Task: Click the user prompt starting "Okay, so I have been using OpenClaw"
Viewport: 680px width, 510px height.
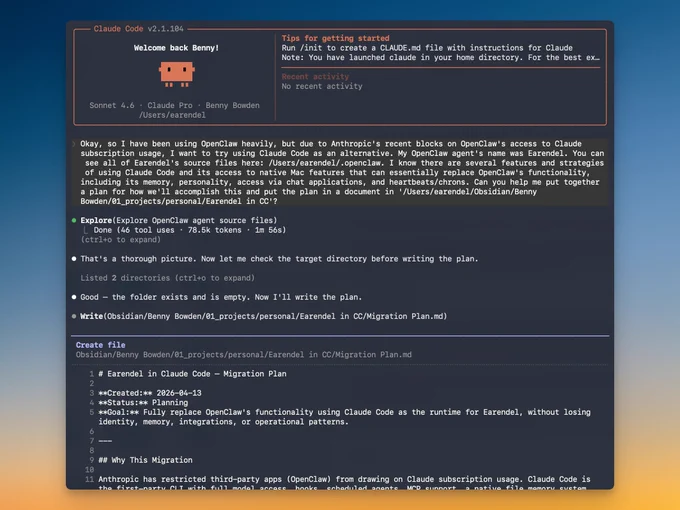Action: (x=342, y=172)
